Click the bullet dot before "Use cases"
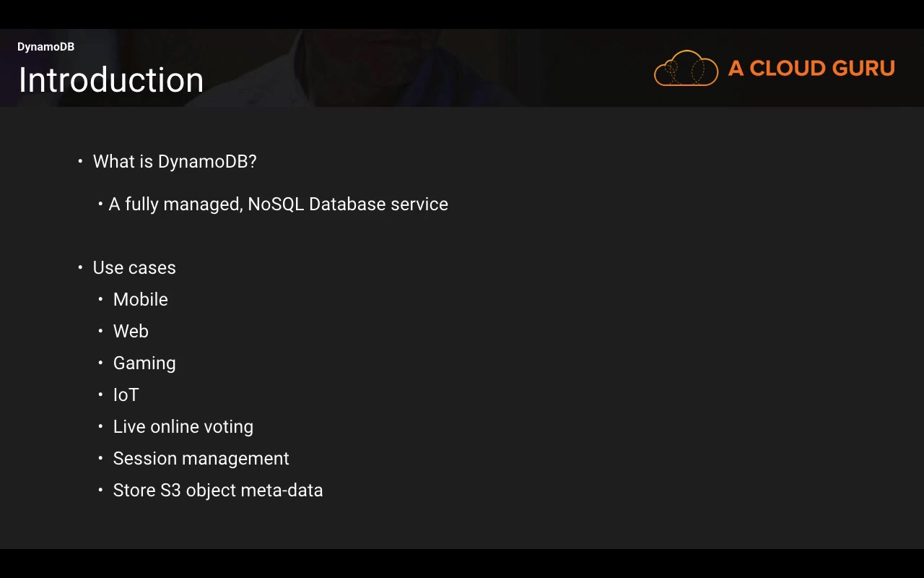Image resolution: width=924 pixels, height=578 pixels. 80,267
